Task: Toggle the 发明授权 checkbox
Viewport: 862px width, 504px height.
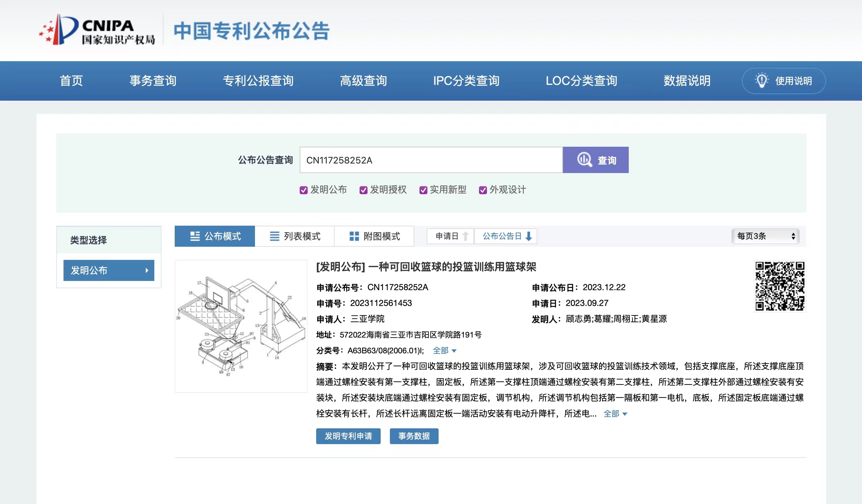Action: pos(363,190)
